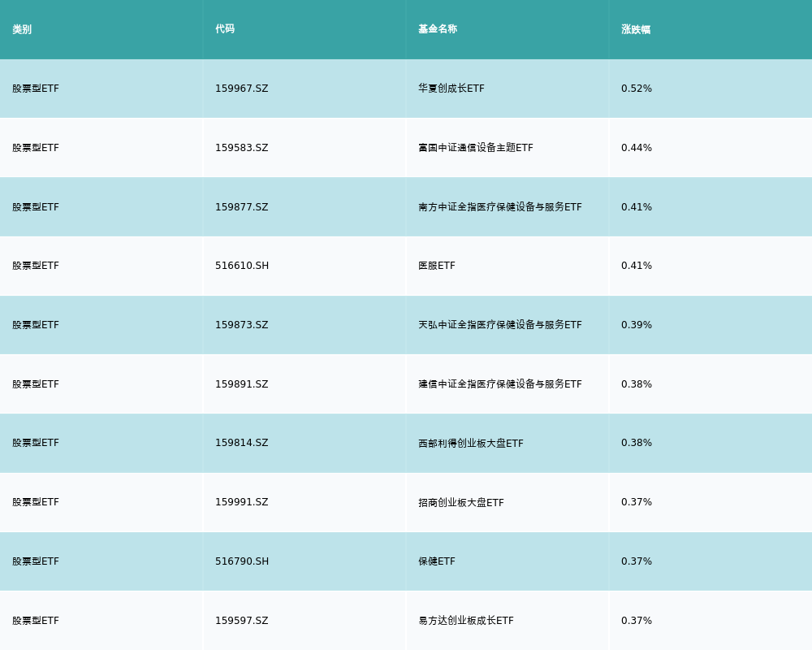Viewport: 812px width, 650px height.
Task: Click the 0.44% change value
Action: 637,148
